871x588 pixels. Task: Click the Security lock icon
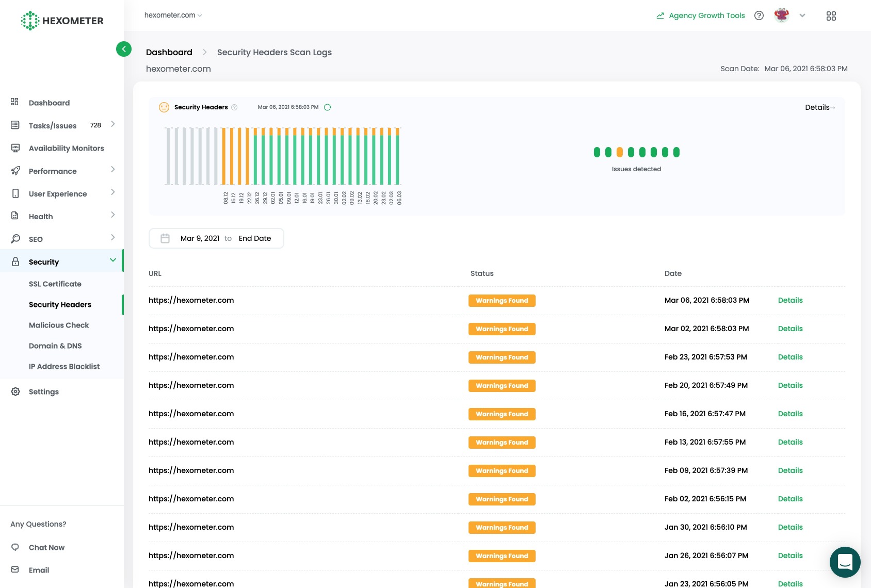[x=15, y=262]
